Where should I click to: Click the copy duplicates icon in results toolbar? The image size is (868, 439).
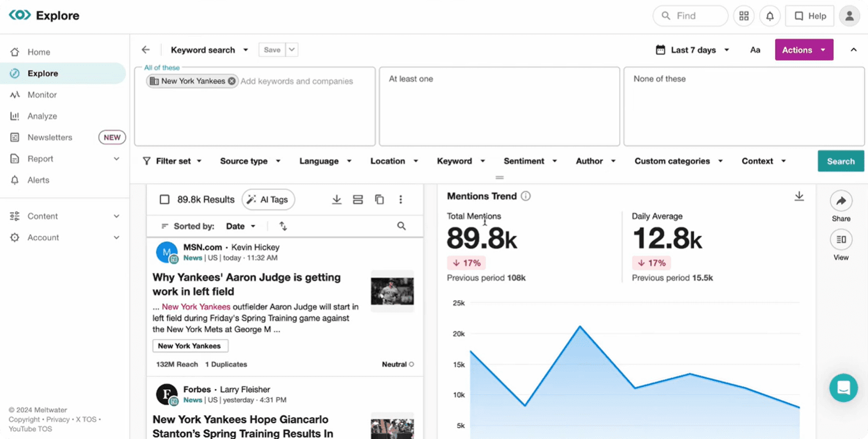pyautogui.click(x=379, y=200)
